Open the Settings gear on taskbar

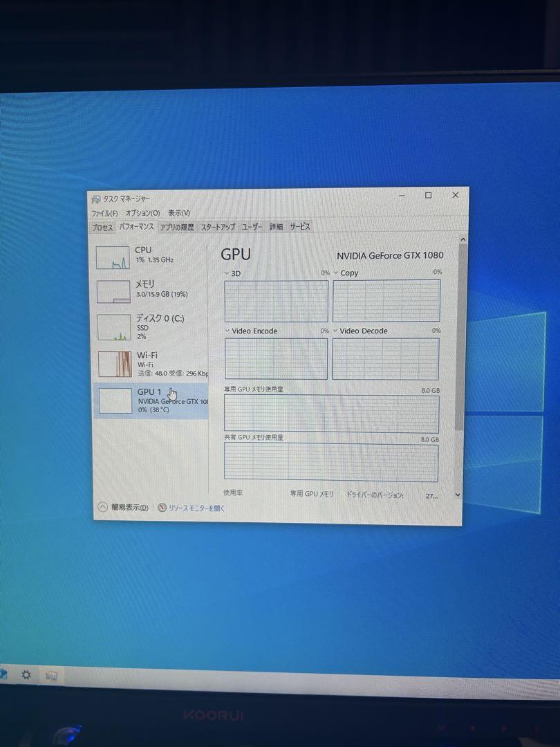26,674
